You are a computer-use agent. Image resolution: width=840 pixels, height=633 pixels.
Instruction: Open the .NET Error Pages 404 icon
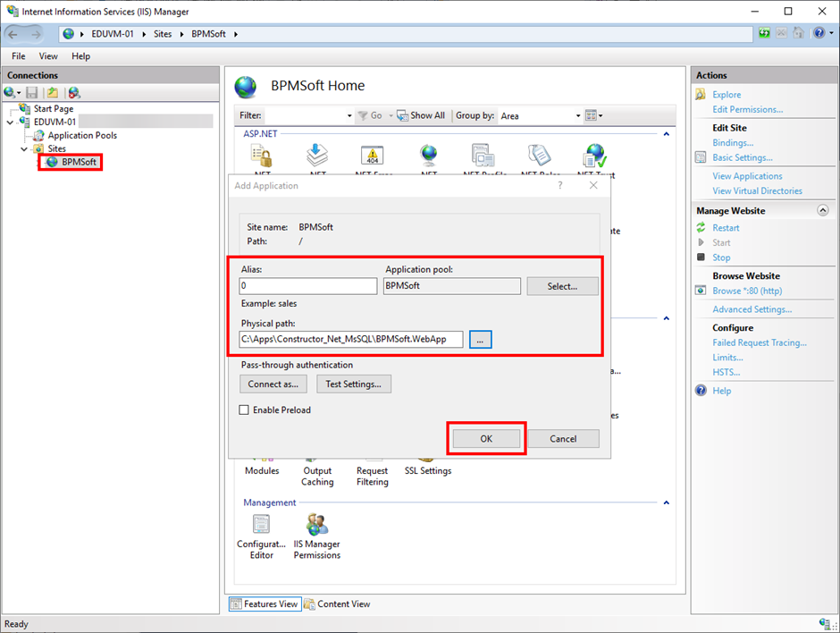[373, 156]
